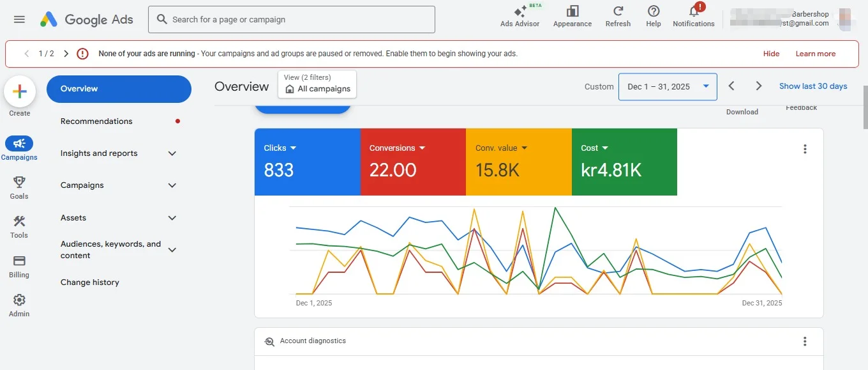Screen dimensions: 868x370
Task: Open Admin settings
Action: [x=19, y=305]
